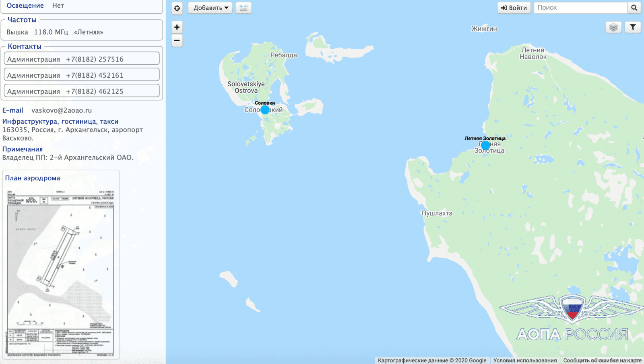Click the Пушлахта map label
Image resolution: width=644 pixels, height=364 pixels.
click(x=437, y=213)
